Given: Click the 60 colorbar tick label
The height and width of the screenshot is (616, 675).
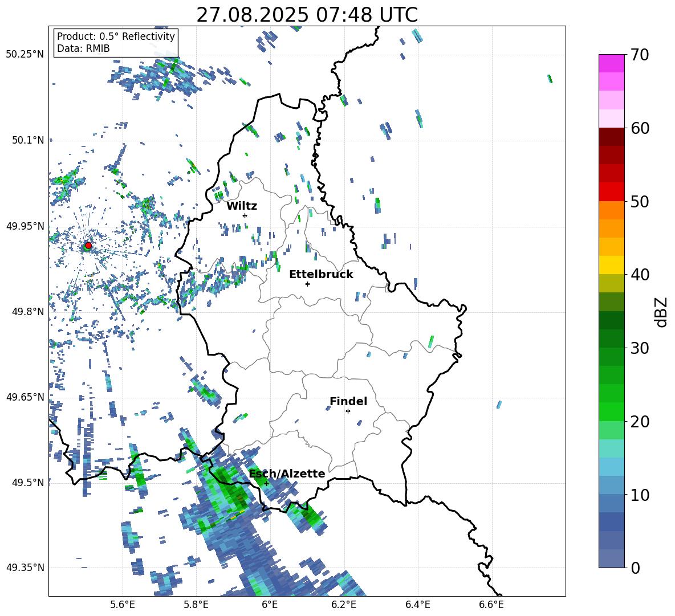Looking at the screenshot, I should (x=640, y=128).
